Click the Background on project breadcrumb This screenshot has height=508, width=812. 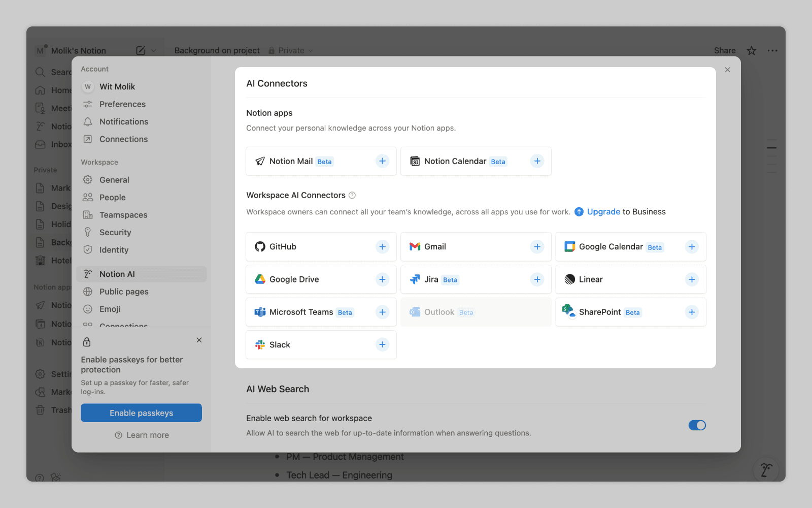coord(217,50)
